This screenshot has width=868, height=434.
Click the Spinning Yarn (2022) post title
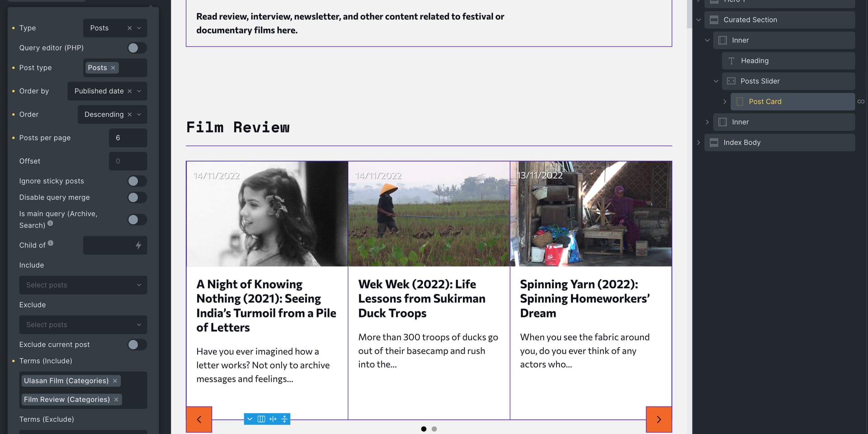pos(585,298)
